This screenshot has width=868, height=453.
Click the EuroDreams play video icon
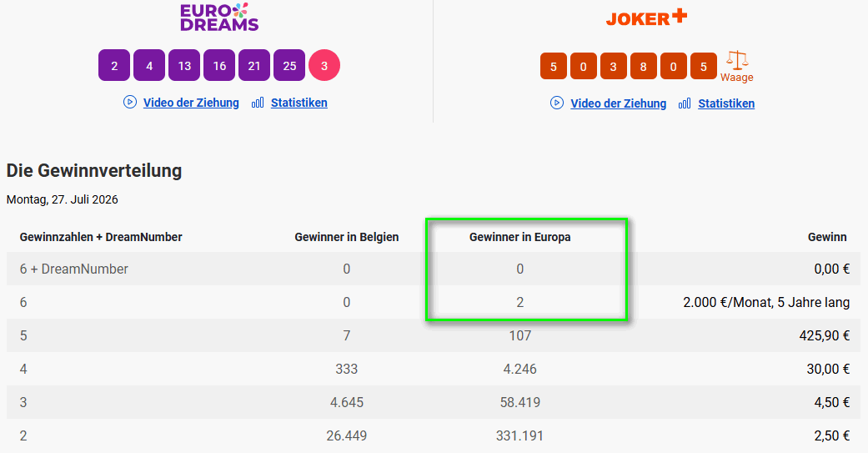tap(130, 103)
